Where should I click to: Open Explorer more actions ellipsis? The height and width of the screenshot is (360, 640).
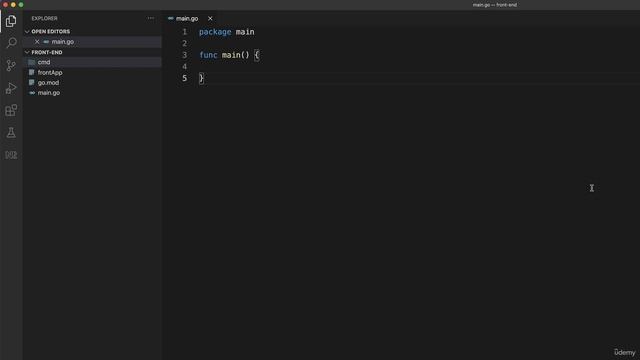click(x=151, y=18)
